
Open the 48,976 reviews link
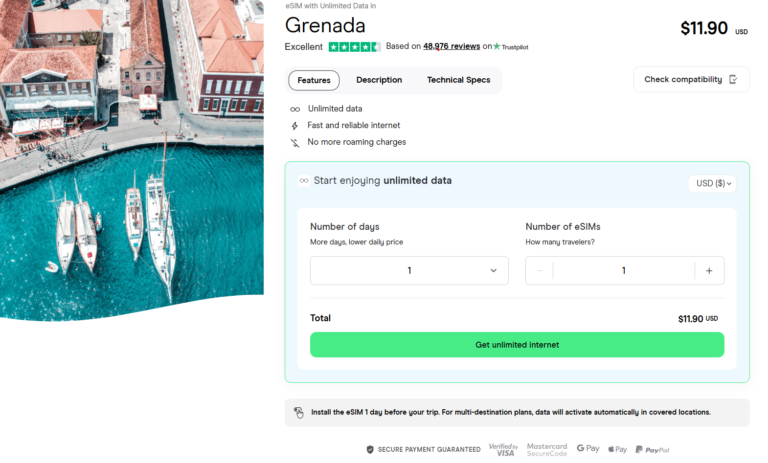[451, 47]
